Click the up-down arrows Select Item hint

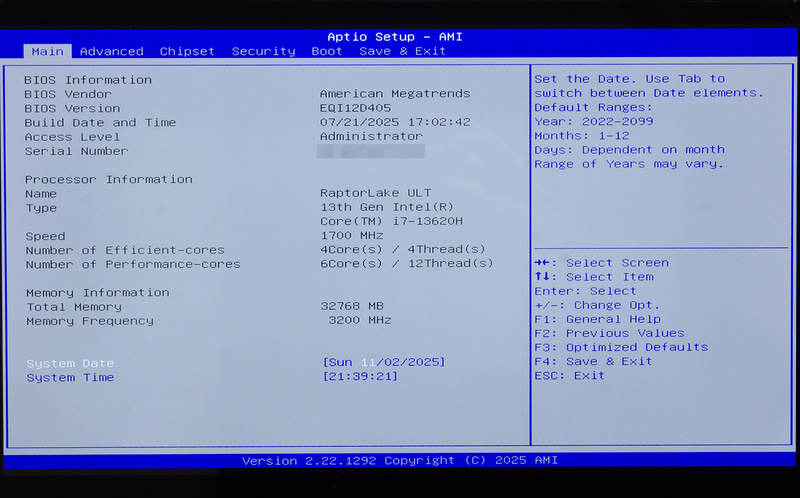click(x=594, y=277)
